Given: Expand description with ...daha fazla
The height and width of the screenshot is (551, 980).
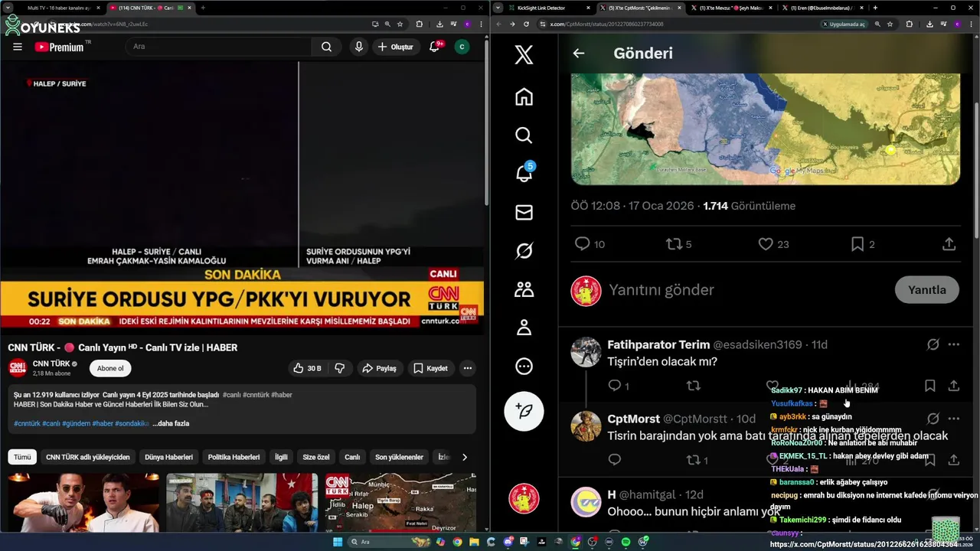Looking at the screenshot, I should [x=171, y=423].
